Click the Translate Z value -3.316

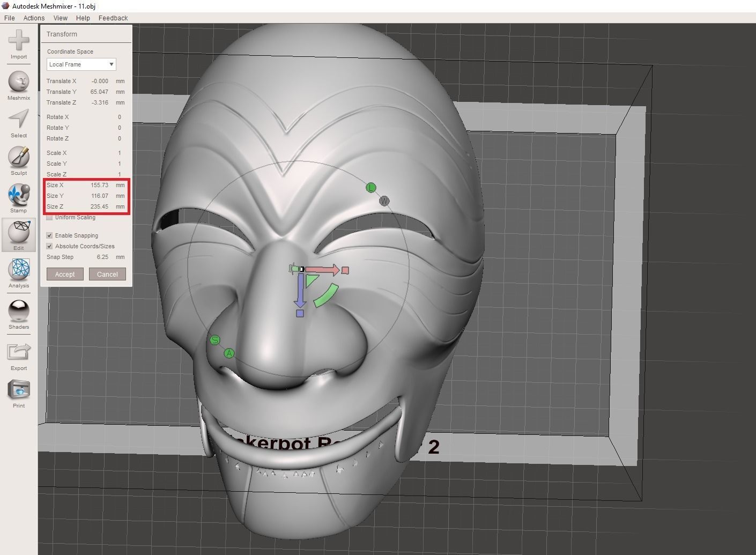pyautogui.click(x=100, y=102)
